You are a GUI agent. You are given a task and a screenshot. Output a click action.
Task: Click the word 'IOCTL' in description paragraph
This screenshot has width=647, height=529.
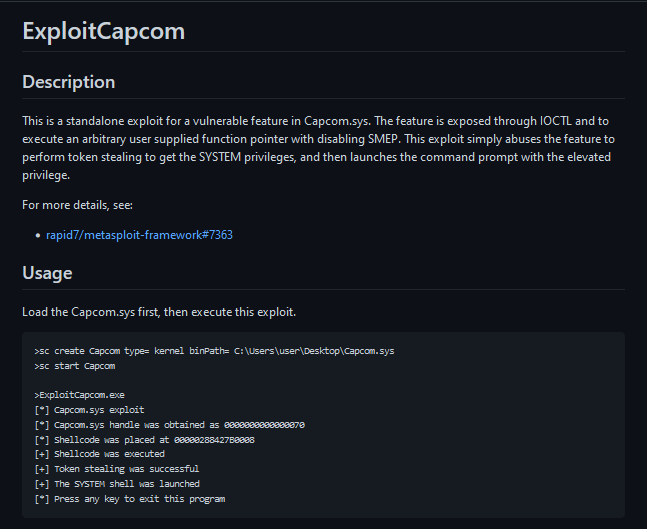[556, 121]
